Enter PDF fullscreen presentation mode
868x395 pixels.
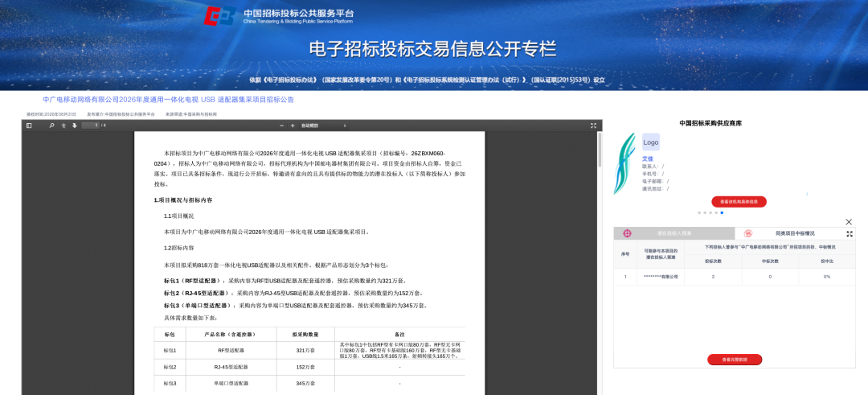pyautogui.click(x=593, y=125)
